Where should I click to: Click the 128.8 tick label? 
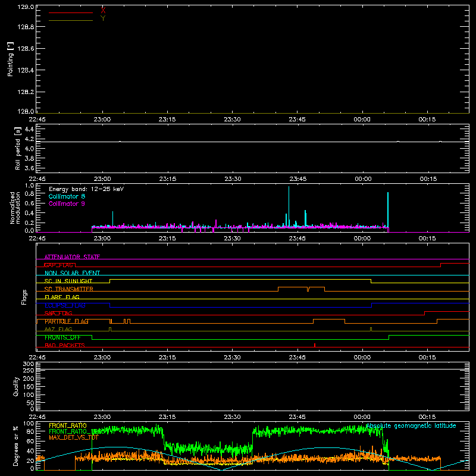(26, 27)
